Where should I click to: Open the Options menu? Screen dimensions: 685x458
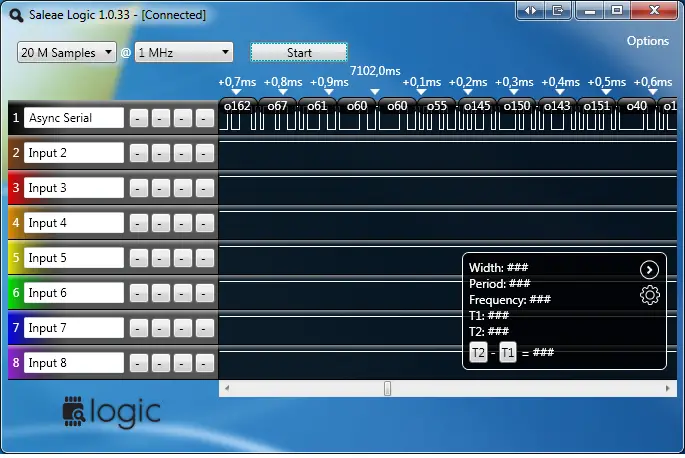(647, 41)
